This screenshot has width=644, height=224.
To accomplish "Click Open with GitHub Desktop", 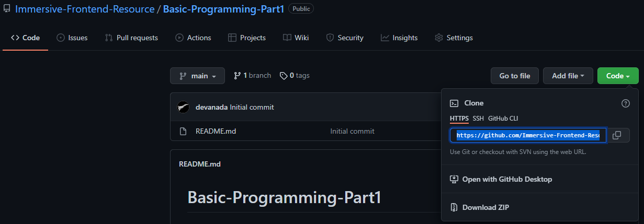I will [507, 179].
